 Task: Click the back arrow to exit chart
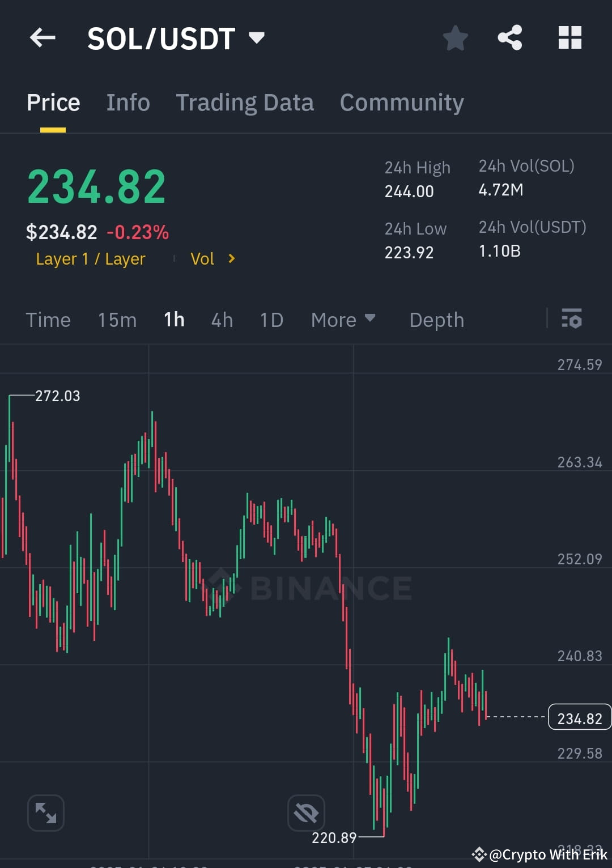[42, 37]
